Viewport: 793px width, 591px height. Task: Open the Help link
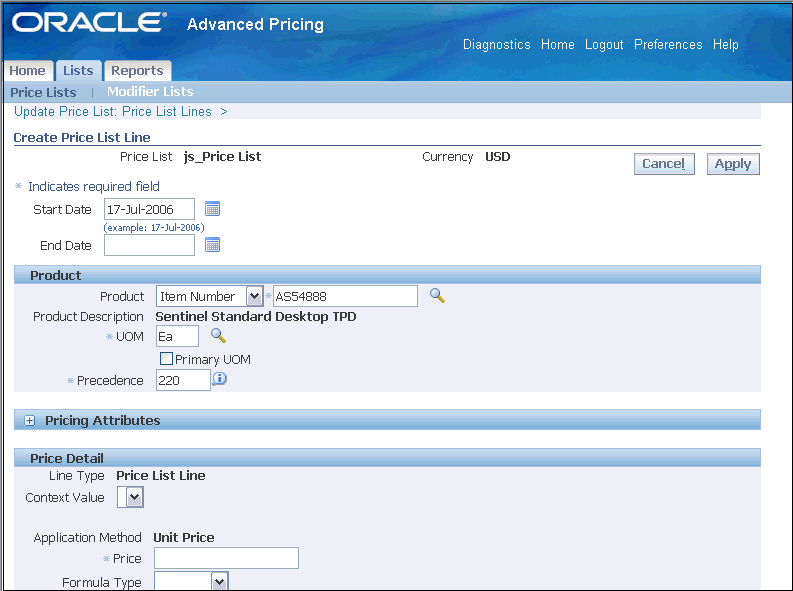(x=726, y=44)
